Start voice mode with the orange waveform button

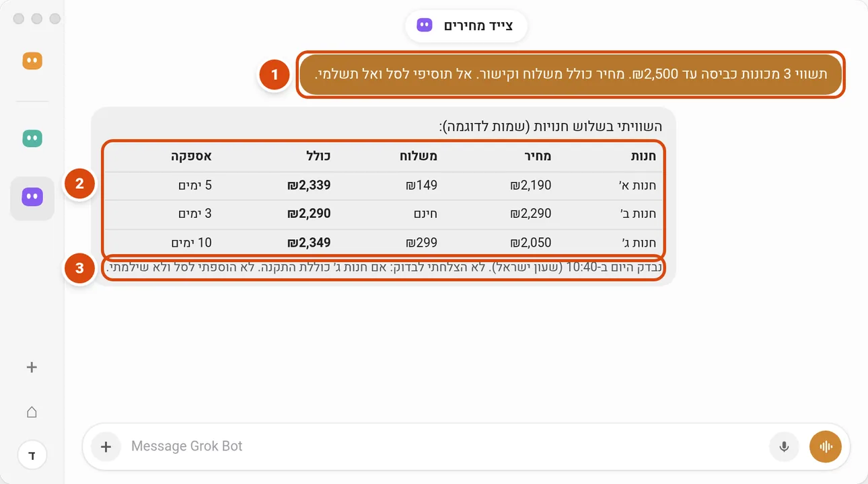click(x=826, y=446)
